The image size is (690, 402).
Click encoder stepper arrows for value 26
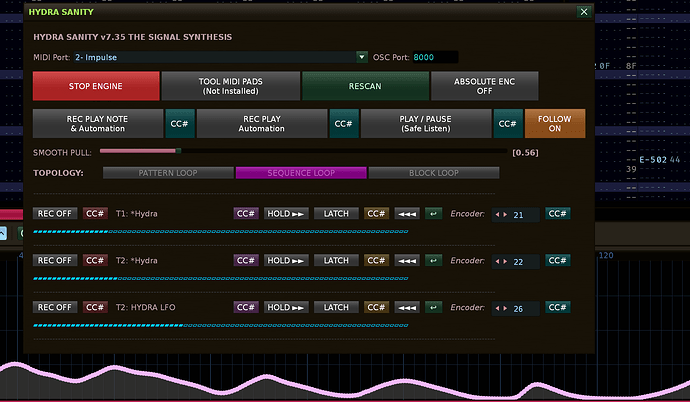[x=502, y=309]
